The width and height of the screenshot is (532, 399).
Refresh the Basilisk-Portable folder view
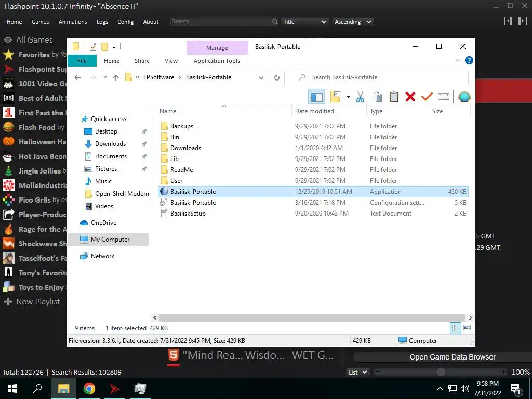pos(277,78)
